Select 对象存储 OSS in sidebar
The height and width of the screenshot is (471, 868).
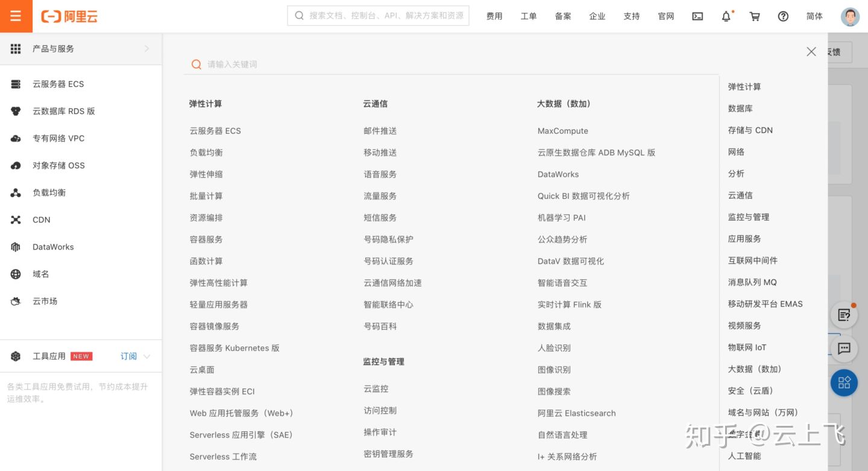[x=58, y=166]
